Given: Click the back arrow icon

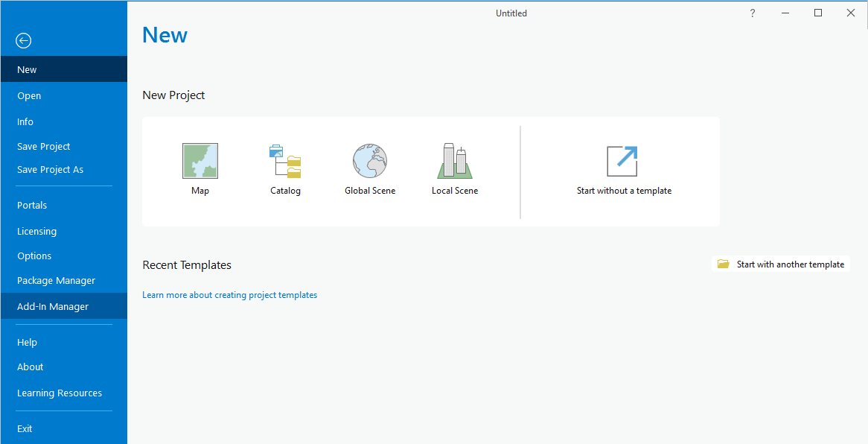Looking at the screenshot, I should coord(24,40).
